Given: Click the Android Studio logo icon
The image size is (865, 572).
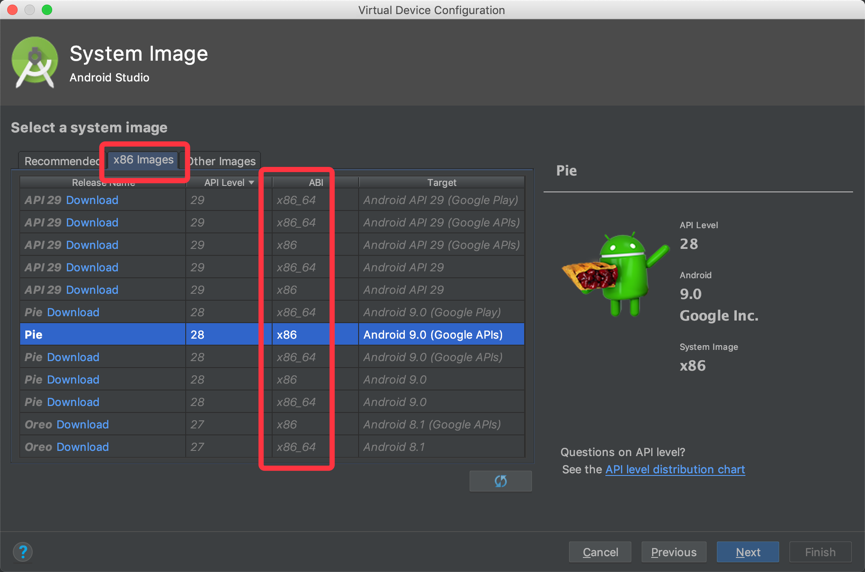Looking at the screenshot, I should click(35, 62).
